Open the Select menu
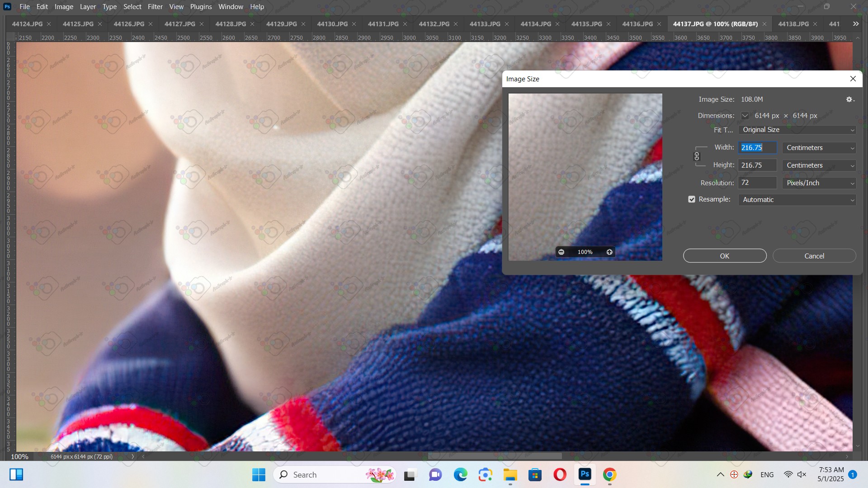The height and width of the screenshot is (488, 868). (x=132, y=7)
